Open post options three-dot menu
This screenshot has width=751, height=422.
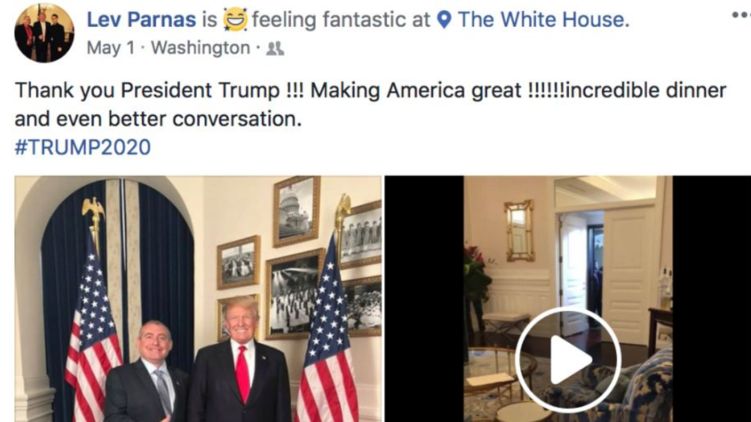(x=741, y=15)
